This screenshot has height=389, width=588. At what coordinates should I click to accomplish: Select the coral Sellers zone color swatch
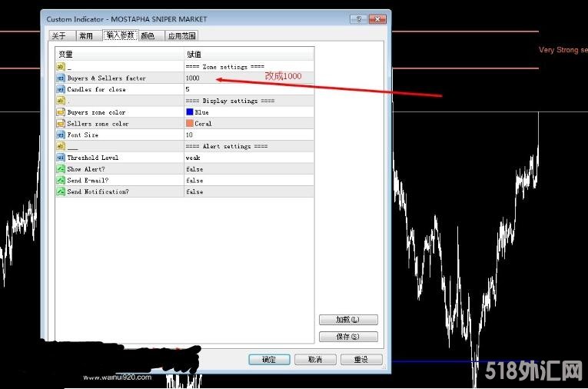(x=190, y=123)
